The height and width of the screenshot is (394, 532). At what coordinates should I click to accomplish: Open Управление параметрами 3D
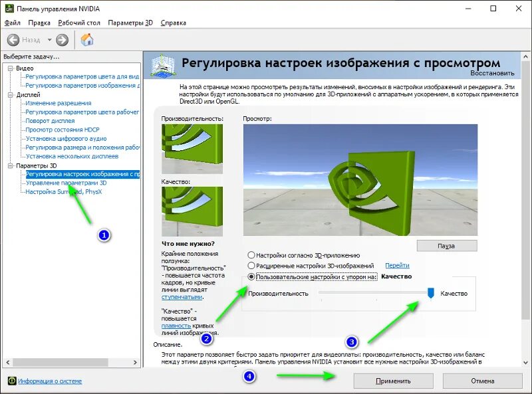tap(66, 183)
